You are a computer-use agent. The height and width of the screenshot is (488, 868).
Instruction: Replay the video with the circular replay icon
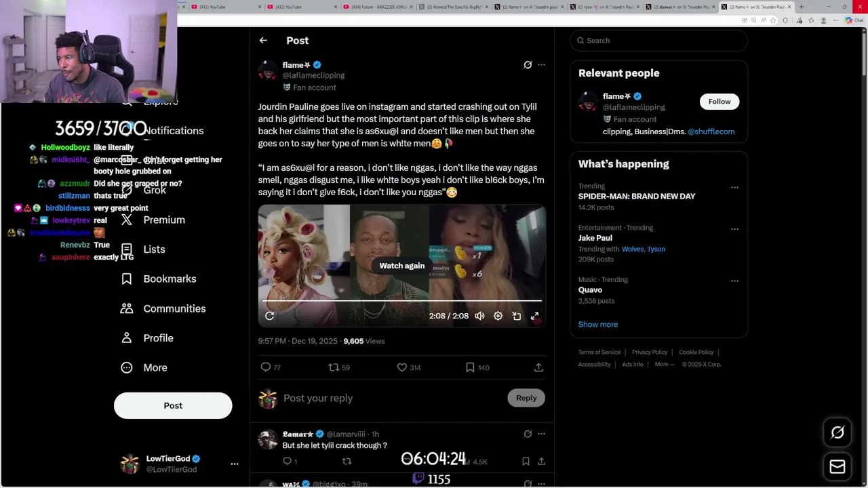click(x=269, y=316)
